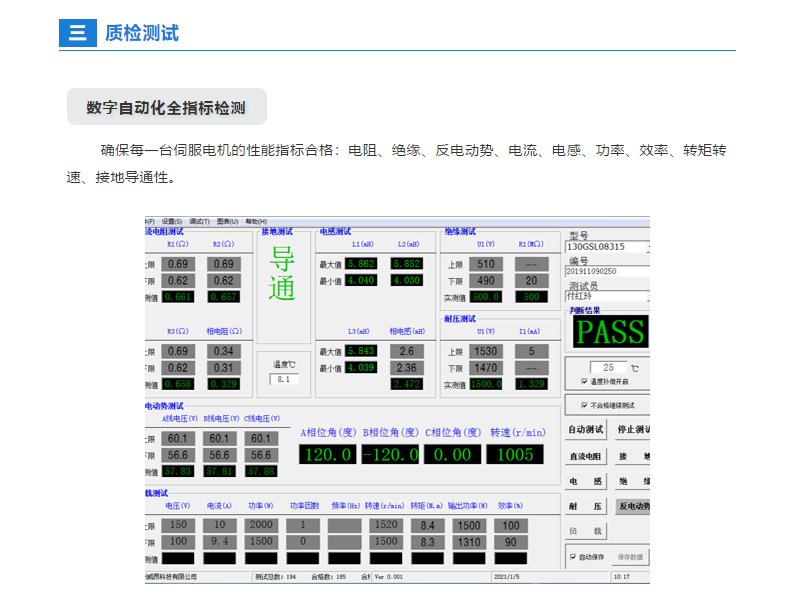792x607 pixels.
Task: Click the 直流电阻 test button
Action: 586,456
